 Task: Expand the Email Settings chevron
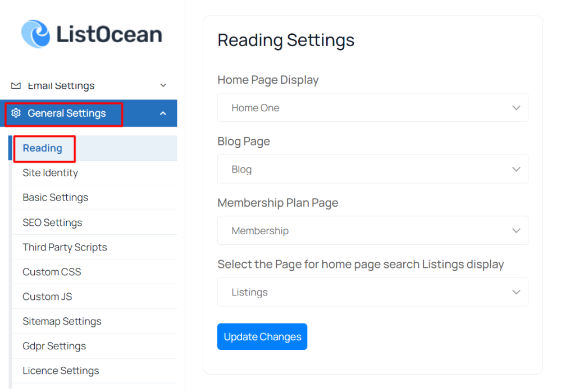point(163,85)
